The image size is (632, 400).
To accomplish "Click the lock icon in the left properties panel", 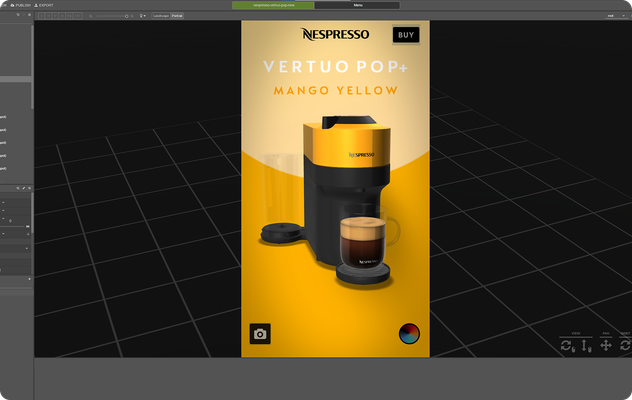I will click(28, 234).
